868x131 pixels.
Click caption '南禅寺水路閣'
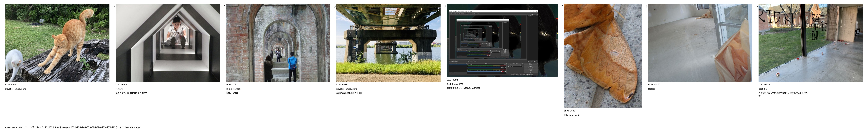[232, 93]
